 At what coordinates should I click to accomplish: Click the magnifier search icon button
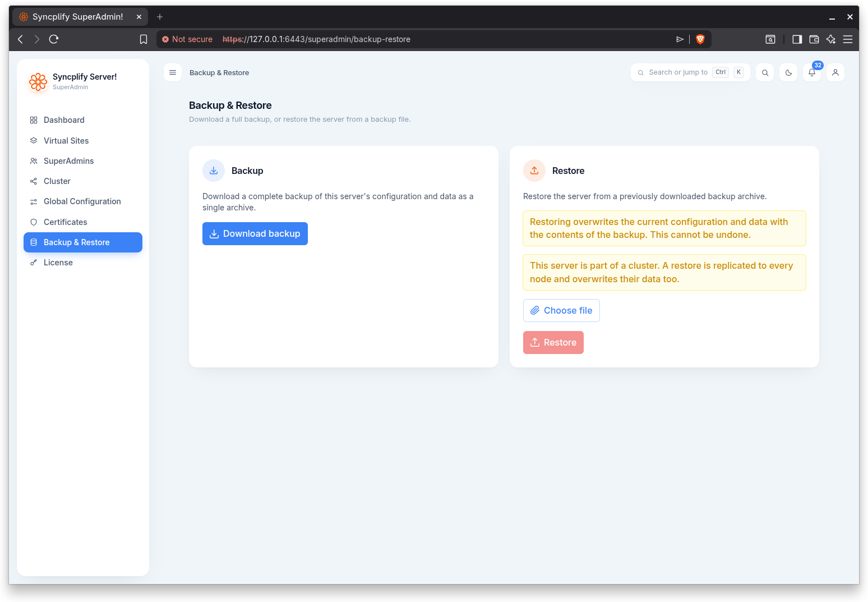(765, 72)
